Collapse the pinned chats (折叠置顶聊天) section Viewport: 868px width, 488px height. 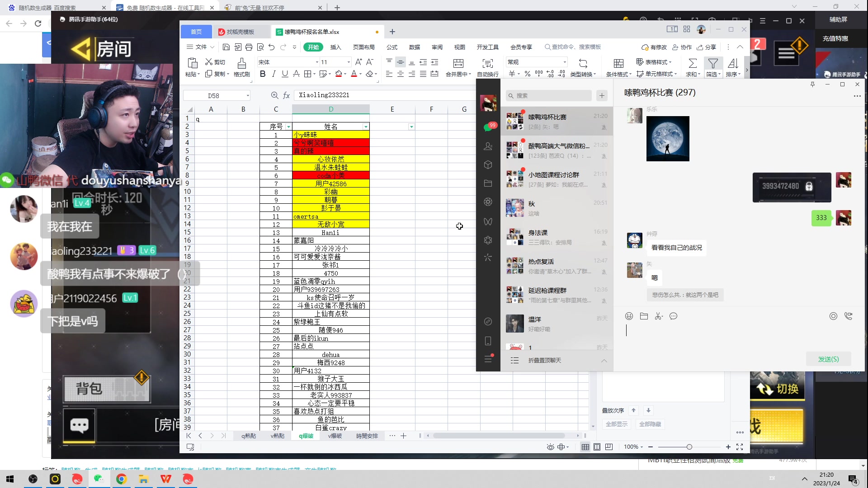pos(604,361)
